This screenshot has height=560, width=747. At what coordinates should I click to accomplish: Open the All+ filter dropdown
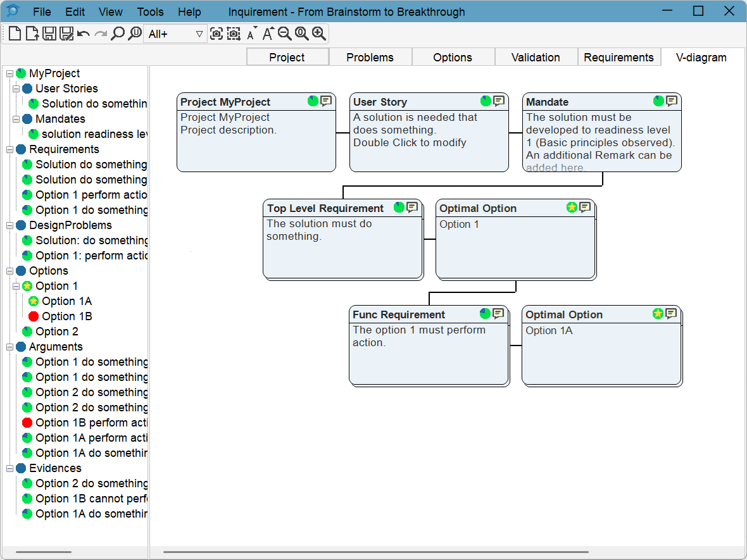coord(175,34)
